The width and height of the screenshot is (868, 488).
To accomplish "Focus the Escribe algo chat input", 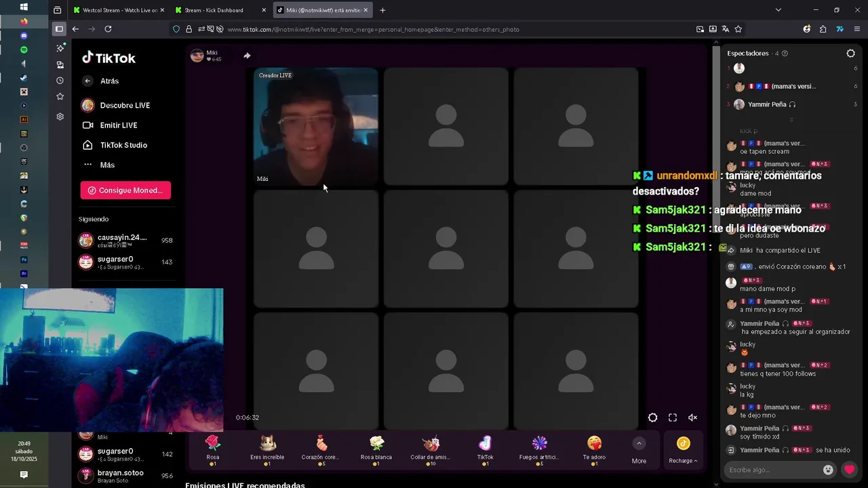I will pyautogui.click(x=772, y=470).
